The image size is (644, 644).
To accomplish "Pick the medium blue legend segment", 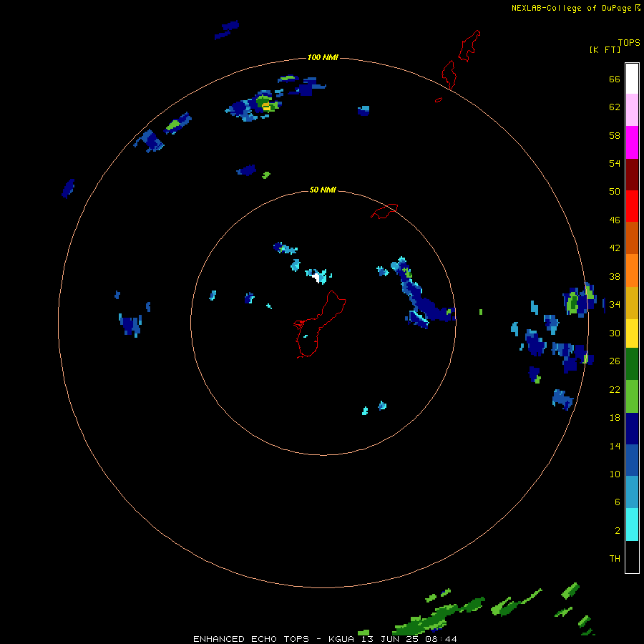I will coord(632,460).
